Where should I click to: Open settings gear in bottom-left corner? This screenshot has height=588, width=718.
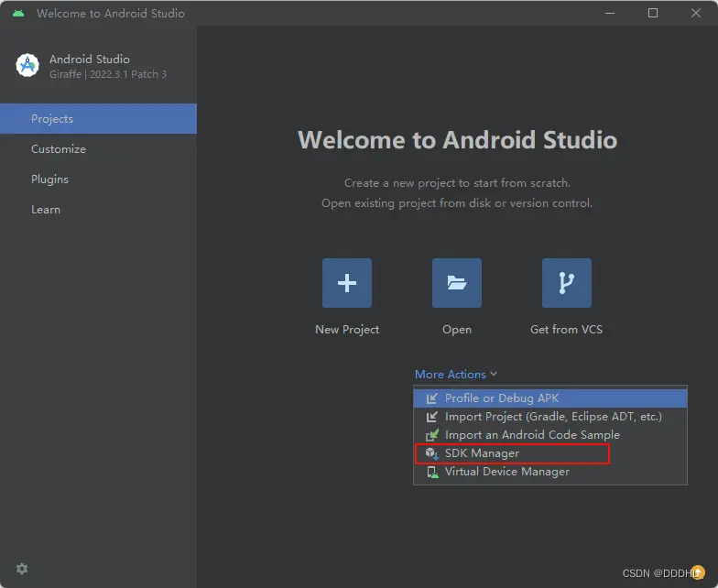(x=22, y=569)
